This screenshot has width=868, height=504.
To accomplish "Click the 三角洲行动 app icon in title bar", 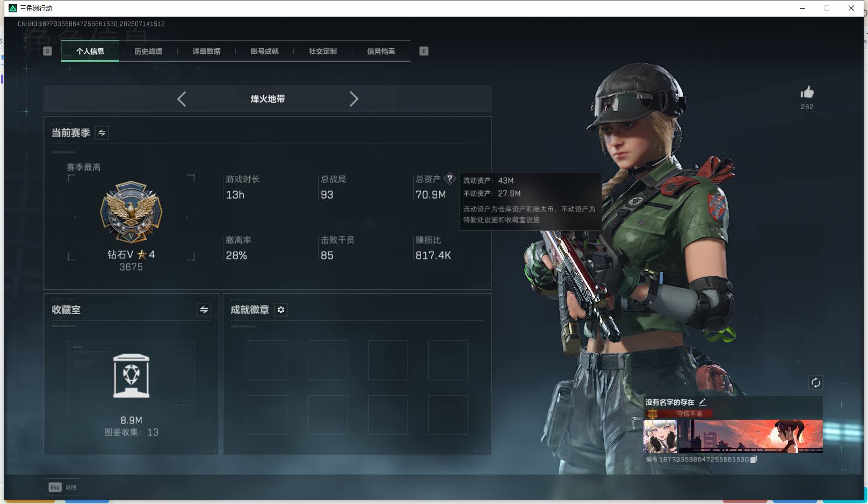I will click(x=13, y=8).
